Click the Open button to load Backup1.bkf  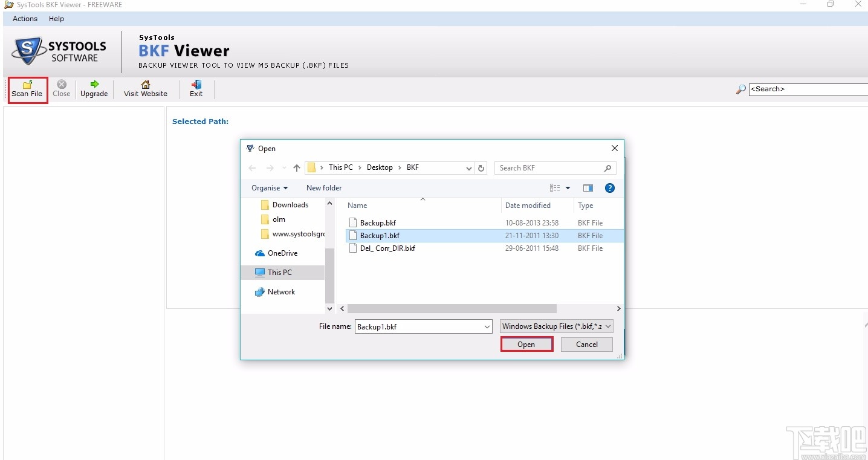pyautogui.click(x=526, y=344)
